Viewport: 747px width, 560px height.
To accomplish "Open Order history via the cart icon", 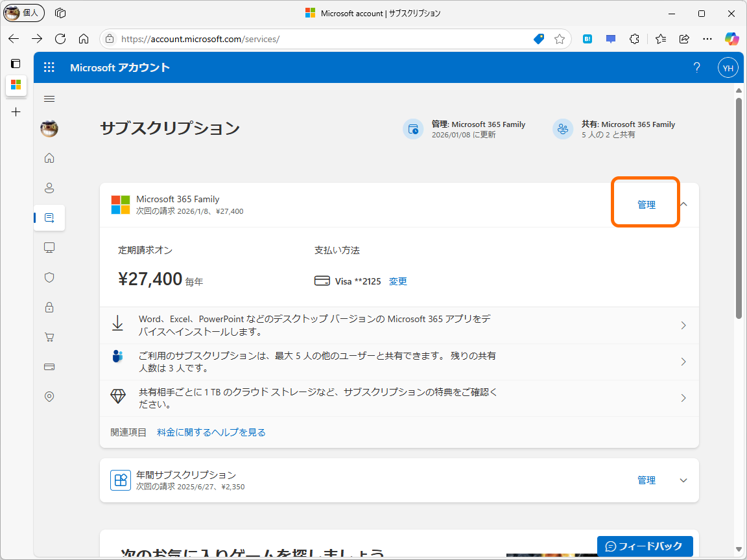I will tap(49, 336).
